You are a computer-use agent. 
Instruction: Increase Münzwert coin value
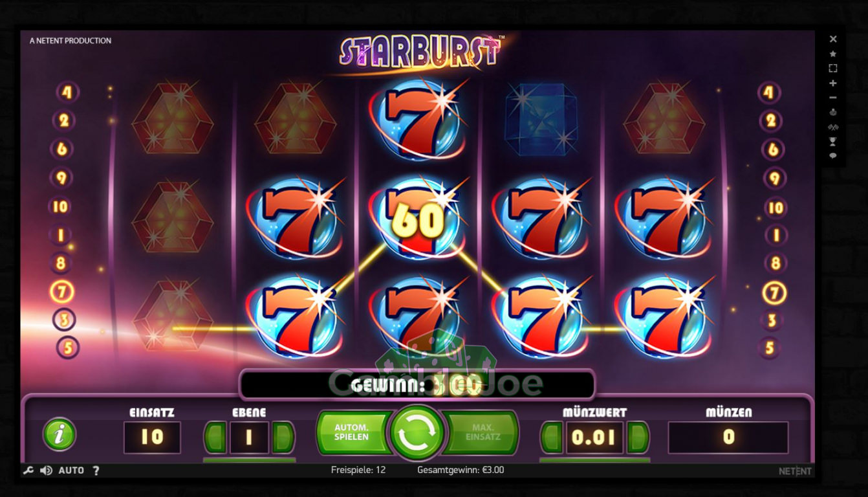(x=638, y=437)
